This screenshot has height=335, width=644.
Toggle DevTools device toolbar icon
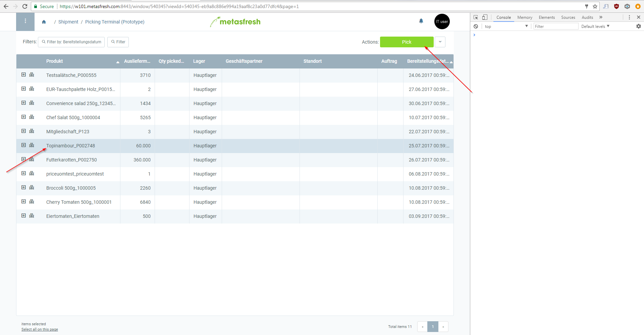click(485, 17)
